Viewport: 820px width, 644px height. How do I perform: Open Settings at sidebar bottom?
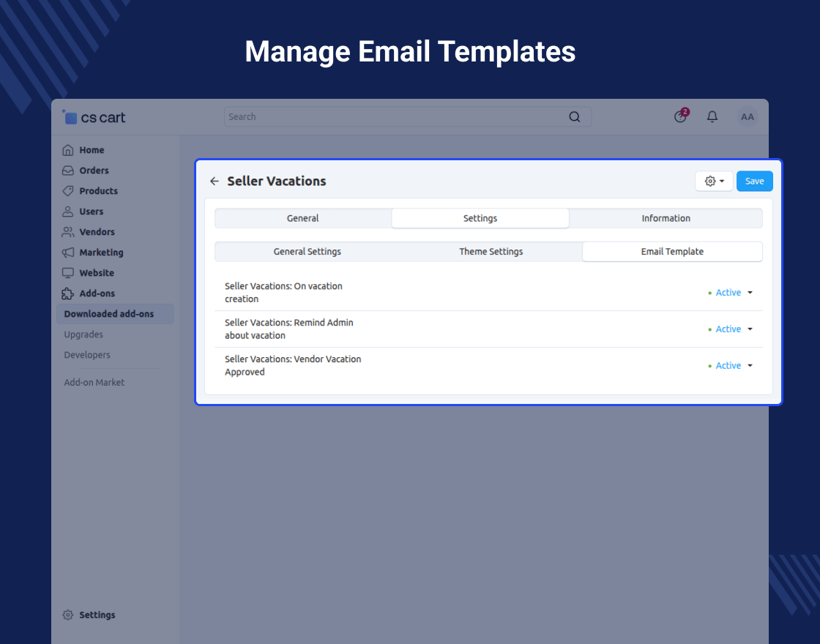click(97, 615)
